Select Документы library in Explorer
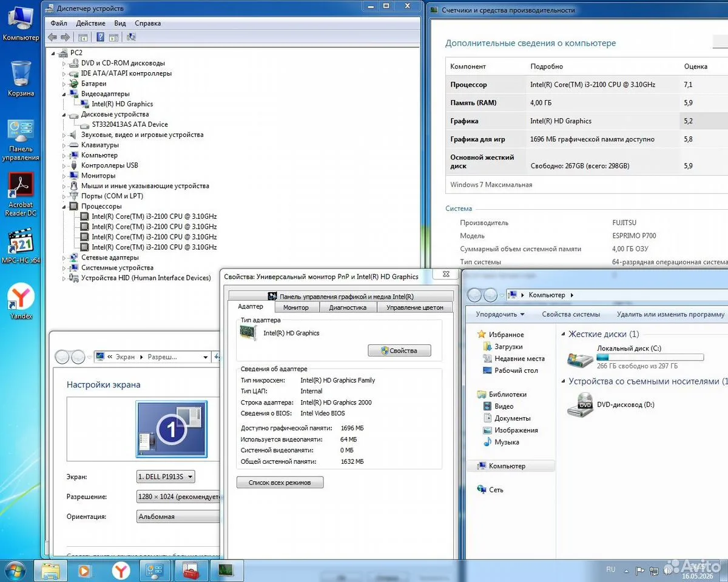Screen dimensions: 728x582 point(507,418)
